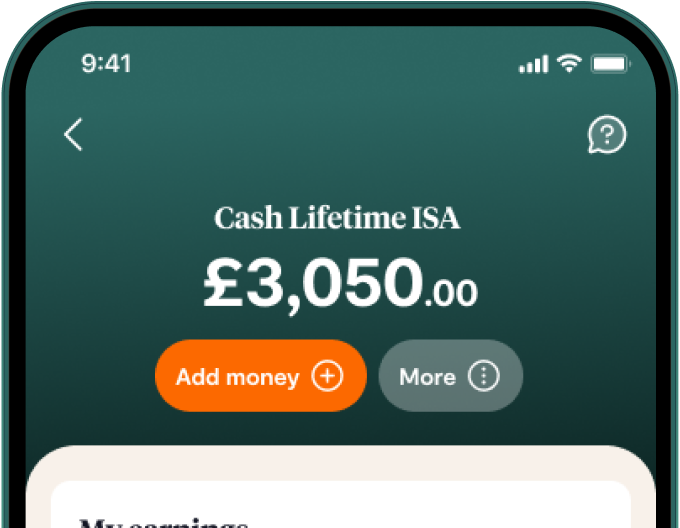Select the Cash Lifetime ISA title
The height and width of the screenshot is (528, 680).
[338, 218]
